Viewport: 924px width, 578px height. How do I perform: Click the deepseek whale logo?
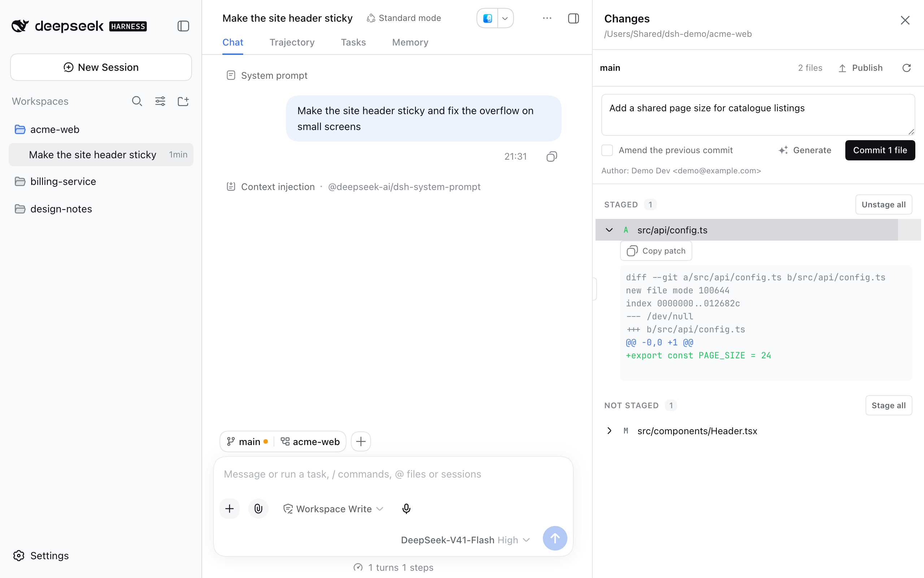(x=20, y=26)
